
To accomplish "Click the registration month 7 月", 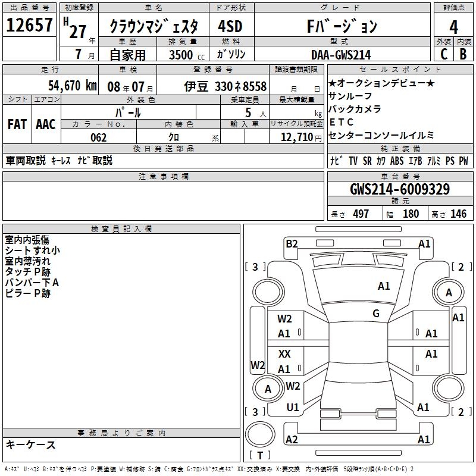I will [x=84, y=54].
